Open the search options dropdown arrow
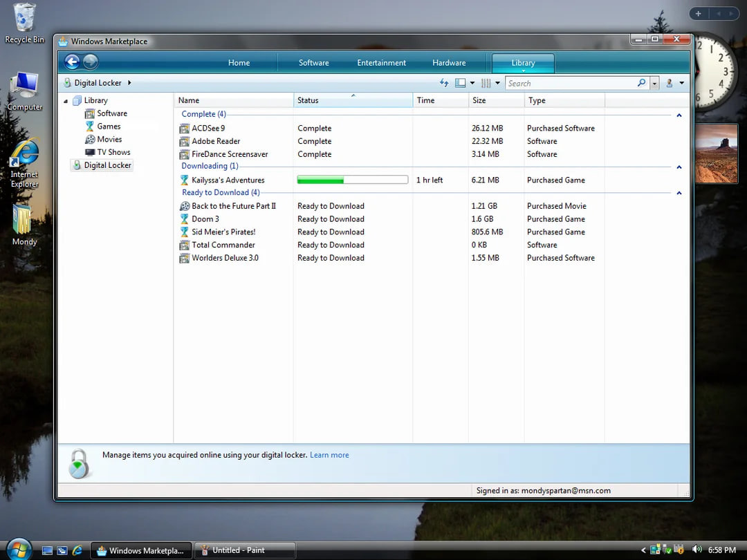747x560 pixels. coord(654,83)
